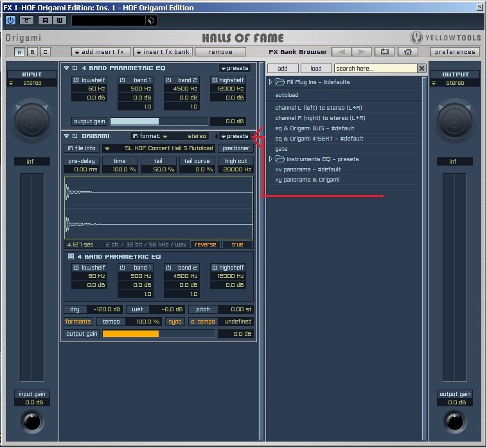Toggle the formants button
This screenshot has width=487, height=448.
[x=78, y=322]
